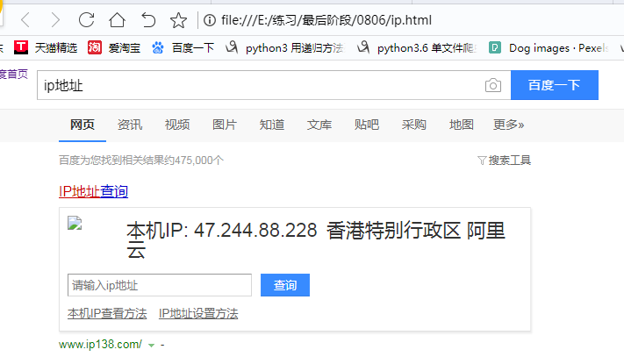Open IP地址设置方法 link
The image size is (624, 364).
pos(198,313)
